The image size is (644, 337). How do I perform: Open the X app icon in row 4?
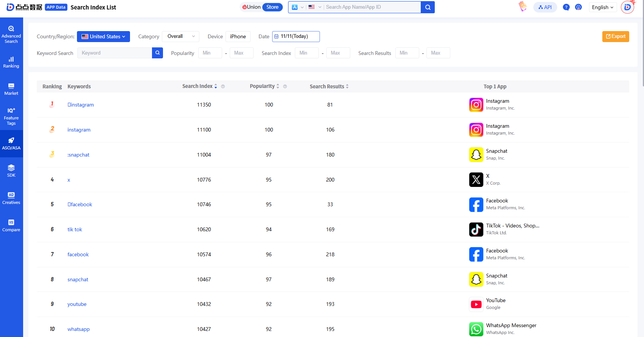click(x=476, y=180)
